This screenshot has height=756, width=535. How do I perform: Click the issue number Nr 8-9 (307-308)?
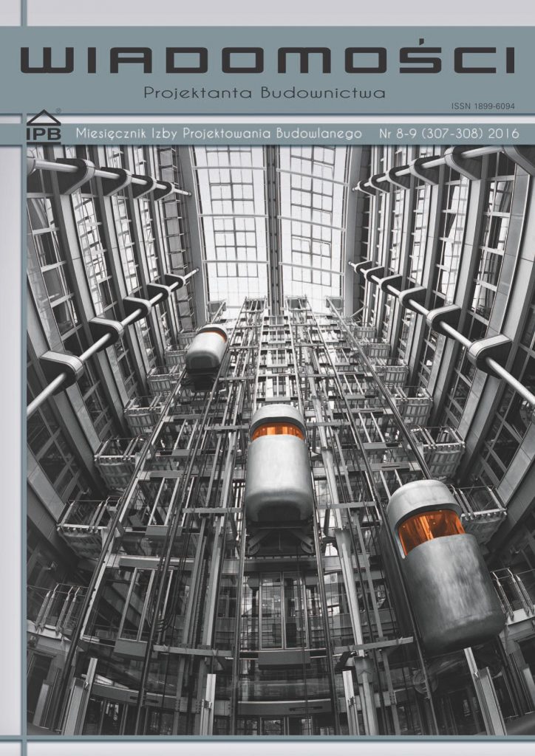click(432, 134)
